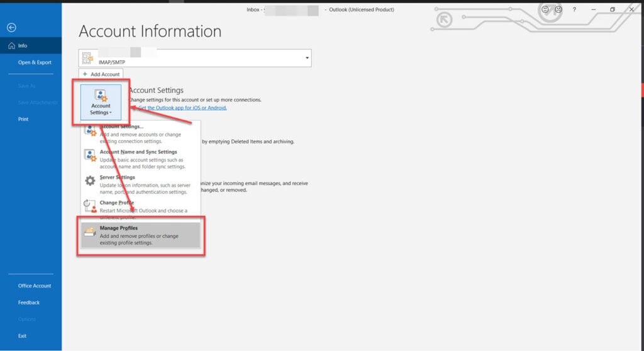The height and width of the screenshot is (351, 644).
Task: Choose the Account Settings... menu entry
Action: 141,133
